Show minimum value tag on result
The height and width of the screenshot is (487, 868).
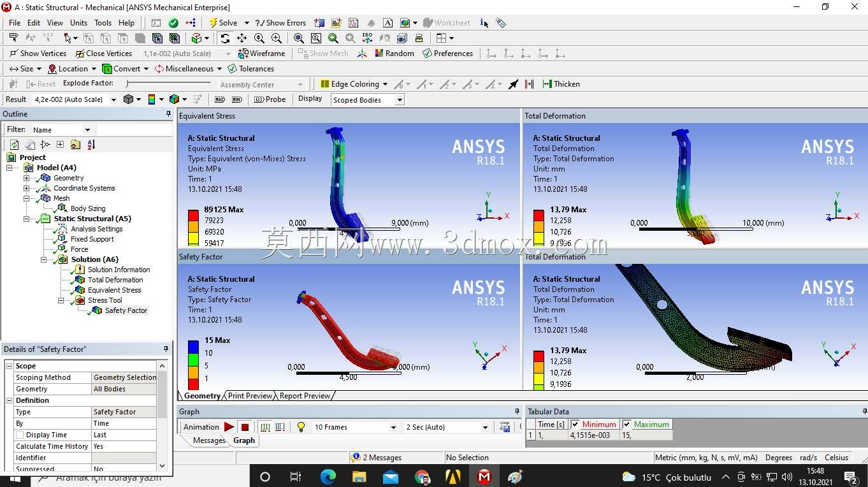click(x=236, y=99)
